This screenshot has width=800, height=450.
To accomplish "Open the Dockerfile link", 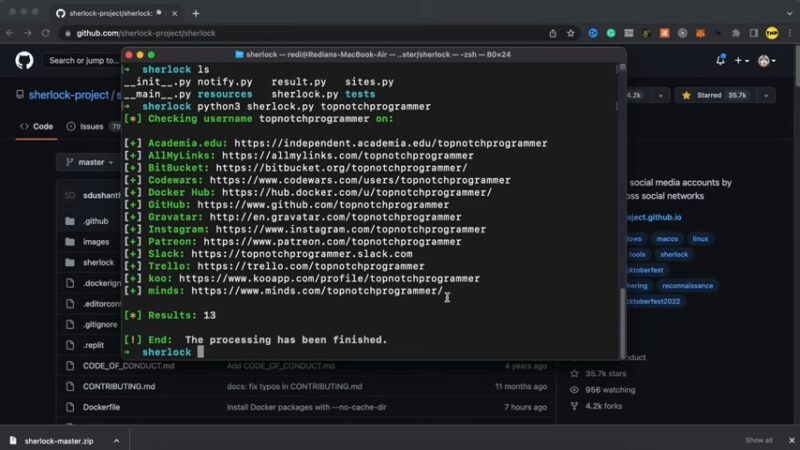I will tap(101, 407).
